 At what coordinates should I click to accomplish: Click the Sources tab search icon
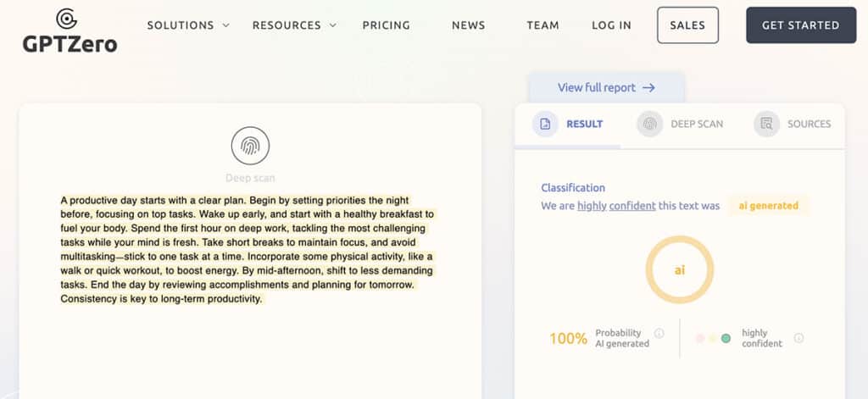766,124
